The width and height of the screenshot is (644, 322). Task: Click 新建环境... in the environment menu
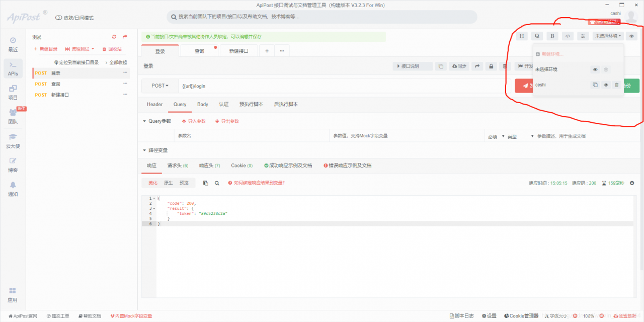click(x=549, y=54)
